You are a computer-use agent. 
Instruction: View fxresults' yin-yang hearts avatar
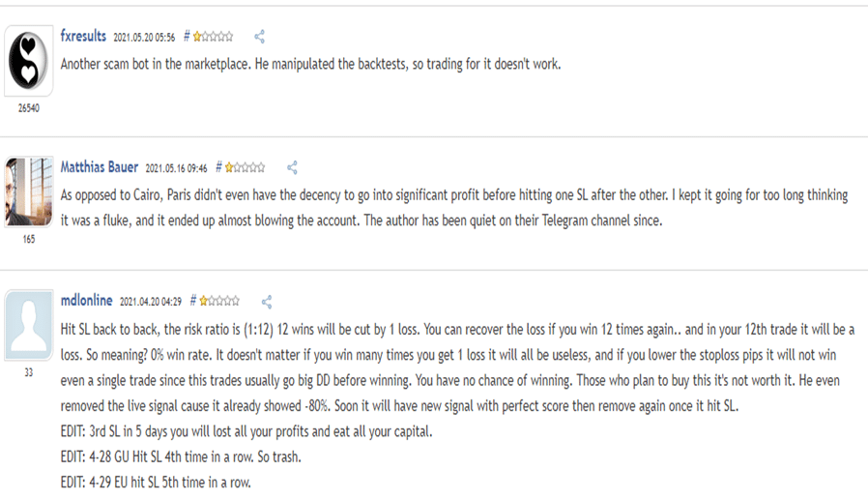[x=29, y=61]
